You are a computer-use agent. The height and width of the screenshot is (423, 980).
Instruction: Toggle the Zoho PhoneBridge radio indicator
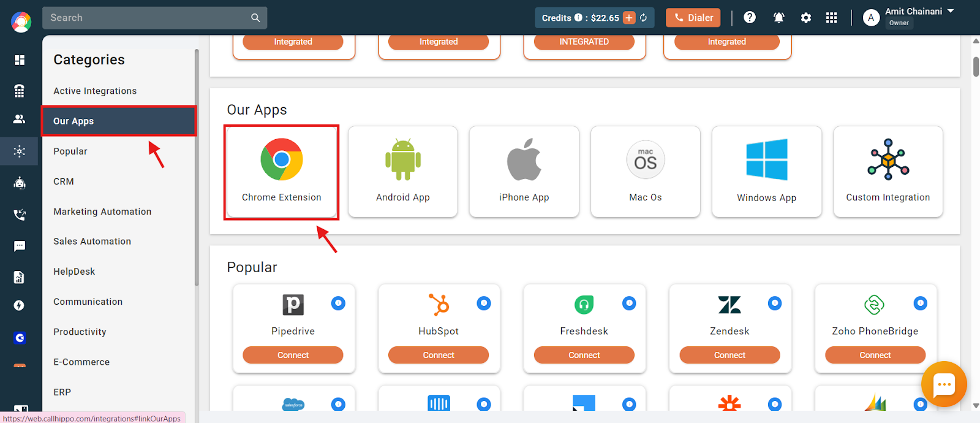pos(920,303)
